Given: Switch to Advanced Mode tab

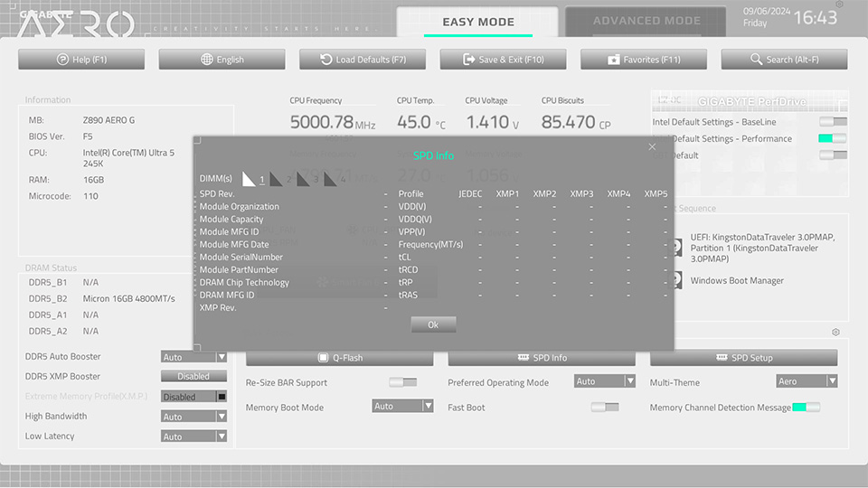Looking at the screenshot, I should 646,21.
